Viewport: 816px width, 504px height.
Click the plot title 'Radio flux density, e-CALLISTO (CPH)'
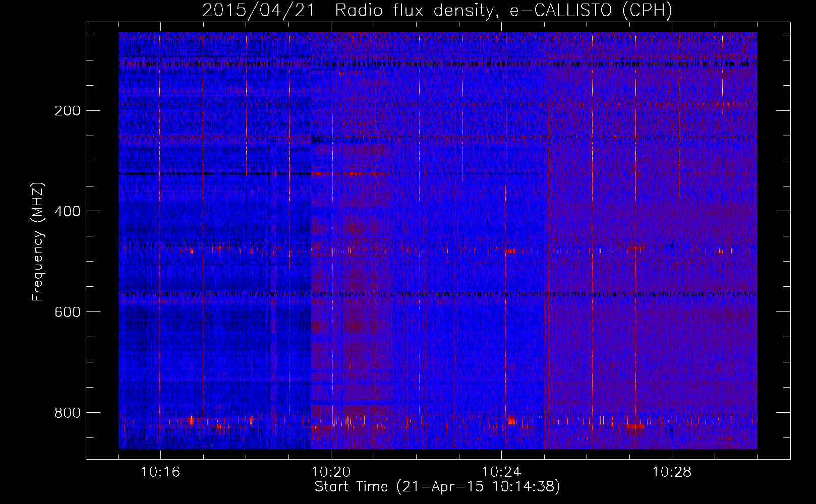[503, 10]
